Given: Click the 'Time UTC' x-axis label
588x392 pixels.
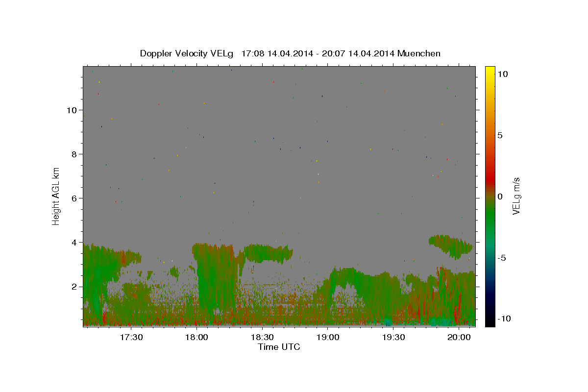Looking at the screenshot, I should pos(279,347).
